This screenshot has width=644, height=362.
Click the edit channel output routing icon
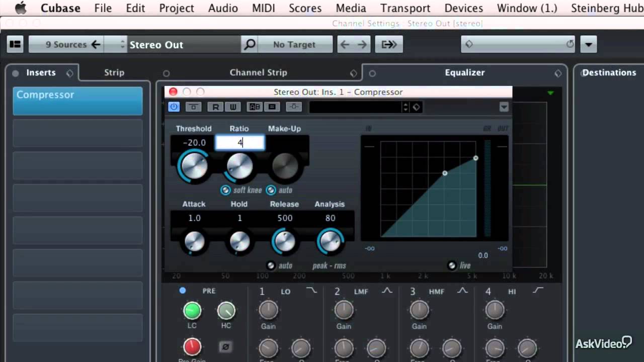point(389,44)
